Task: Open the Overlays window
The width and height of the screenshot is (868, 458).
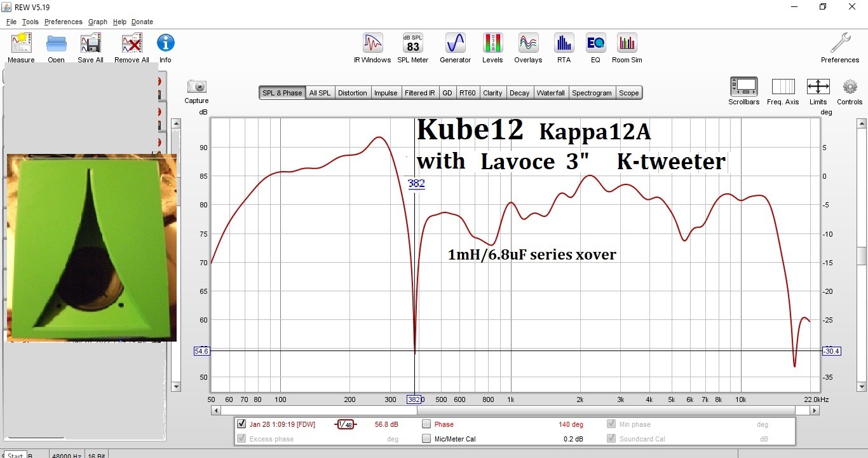Action: tap(528, 43)
